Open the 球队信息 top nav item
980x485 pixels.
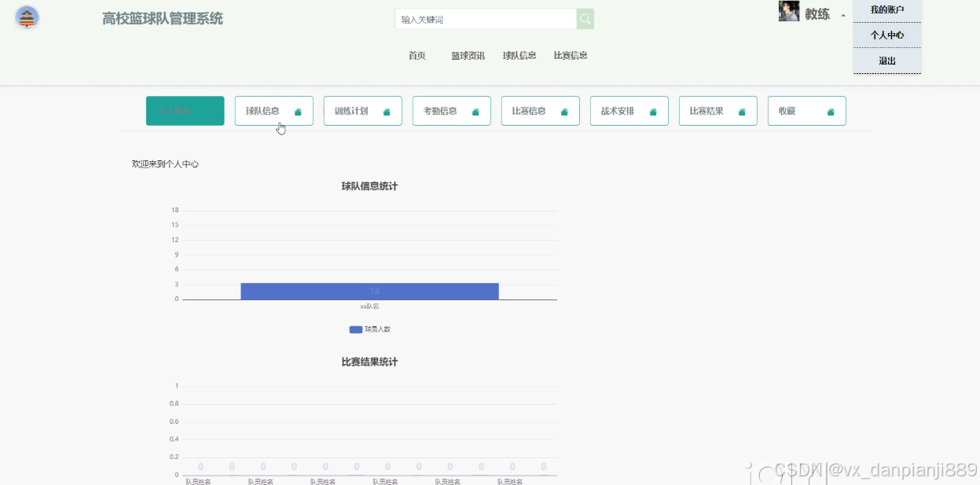tap(519, 56)
